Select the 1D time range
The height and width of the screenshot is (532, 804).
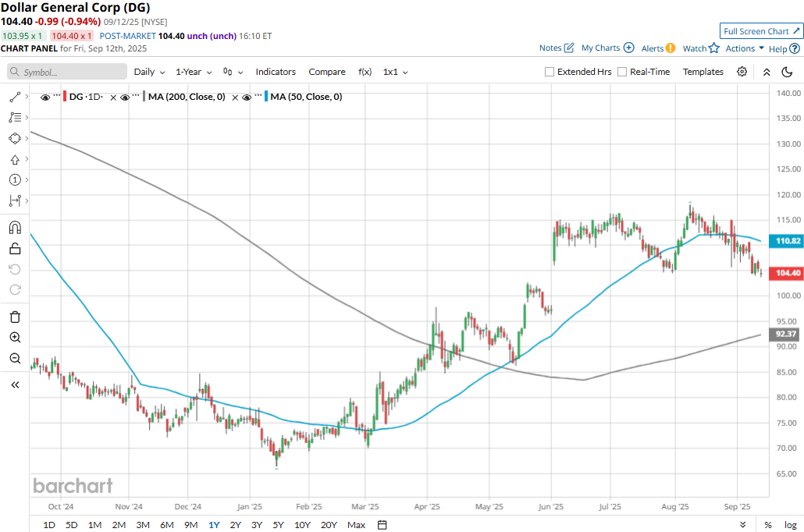(49, 525)
